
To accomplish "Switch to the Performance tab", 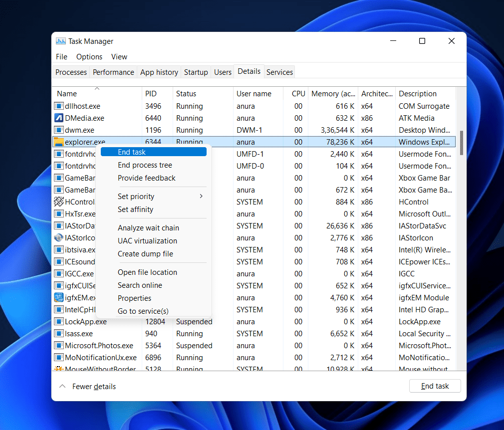I will 113,72.
